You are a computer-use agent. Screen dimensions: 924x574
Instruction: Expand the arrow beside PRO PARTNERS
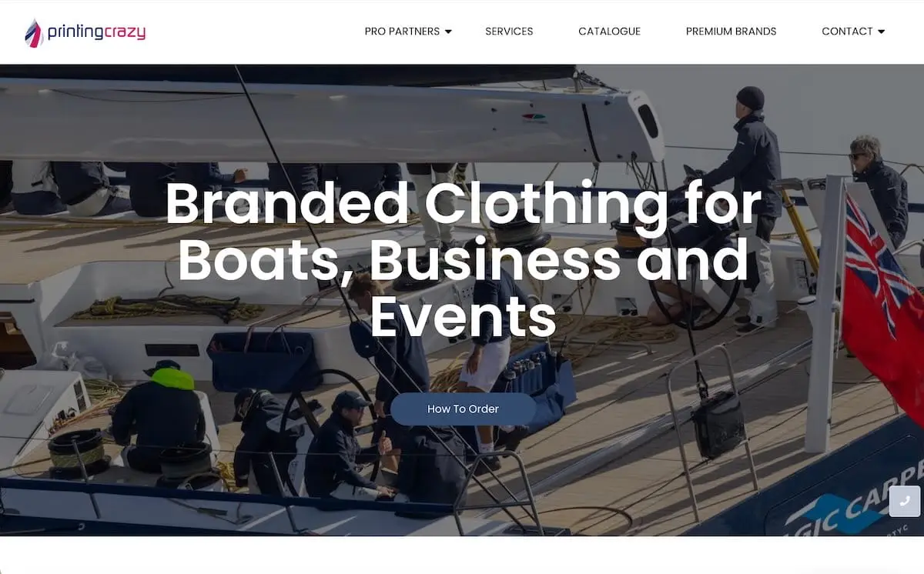pos(448,32)
